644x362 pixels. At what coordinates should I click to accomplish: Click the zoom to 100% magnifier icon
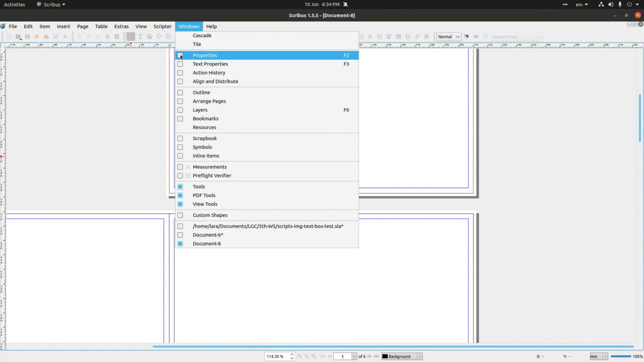click(x=306, y=356)
